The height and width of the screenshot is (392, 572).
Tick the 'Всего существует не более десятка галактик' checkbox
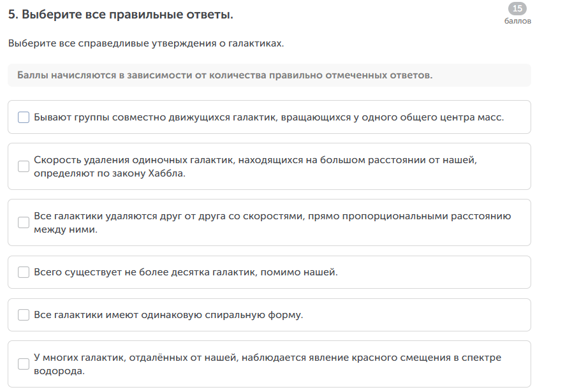click(24, 272)
